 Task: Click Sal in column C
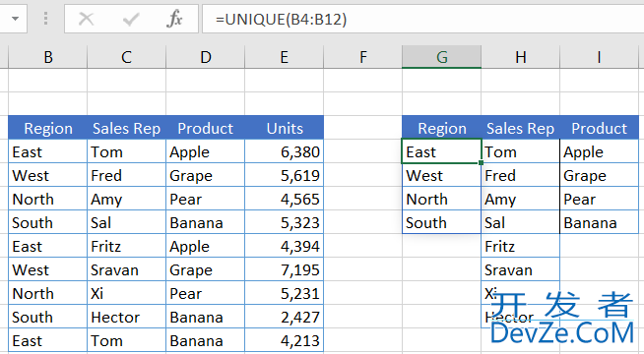(x=126, y=223)
